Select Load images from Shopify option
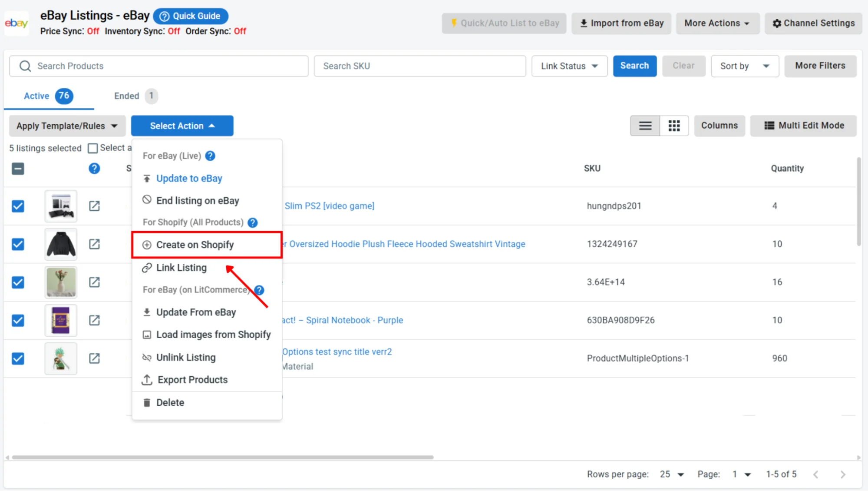868x491 pixels. click(207, 335)
